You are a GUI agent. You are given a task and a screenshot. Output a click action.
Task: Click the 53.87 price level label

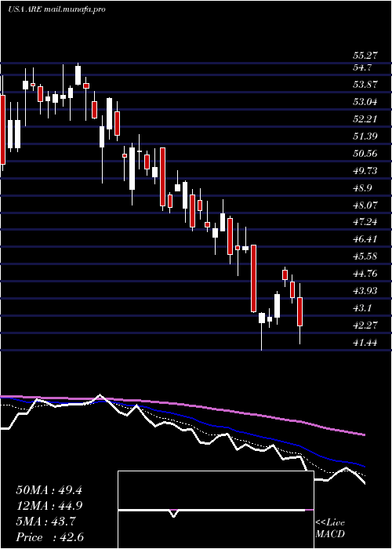[365, 85]
